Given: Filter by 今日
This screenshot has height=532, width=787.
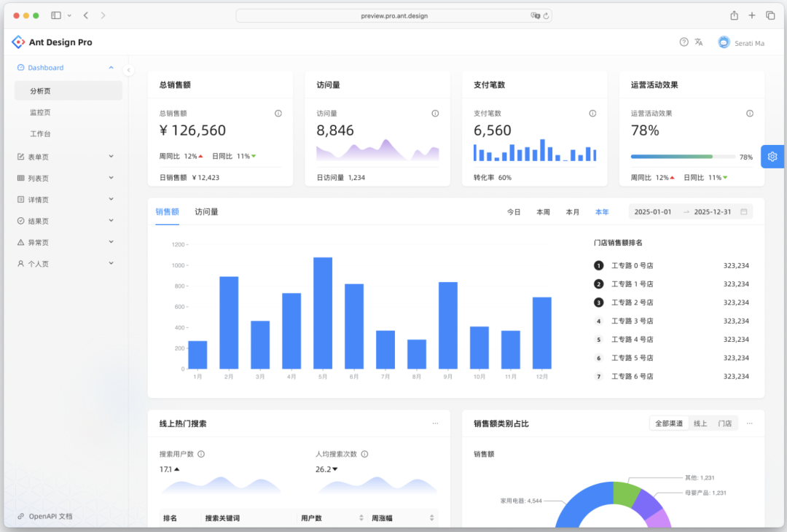Looking at the screenshot, I should (x=514, y=212).
